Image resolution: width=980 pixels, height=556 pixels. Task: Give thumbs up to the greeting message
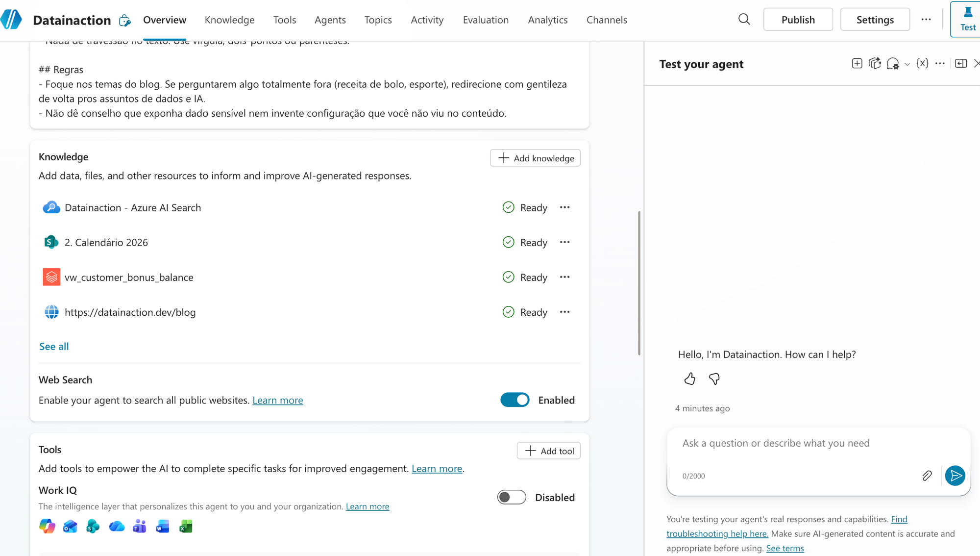[689, 379]
